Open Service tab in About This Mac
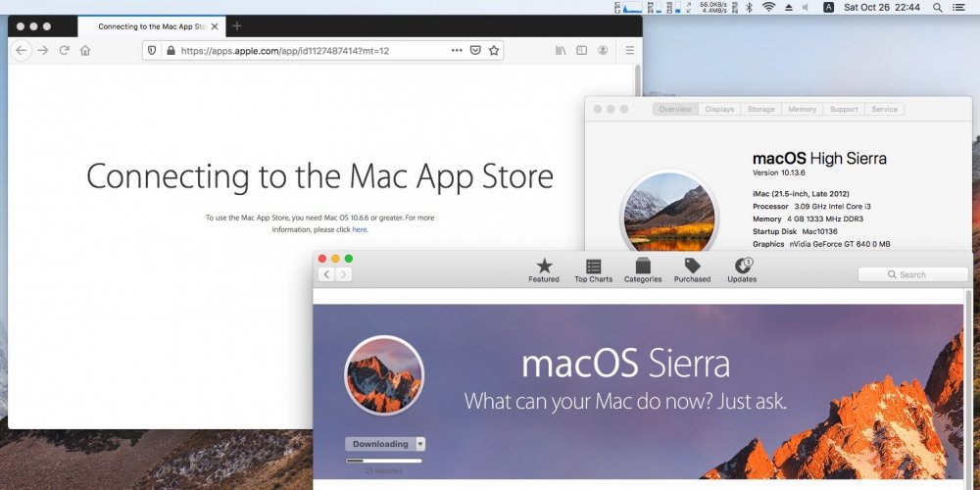 tap(884, 110)
